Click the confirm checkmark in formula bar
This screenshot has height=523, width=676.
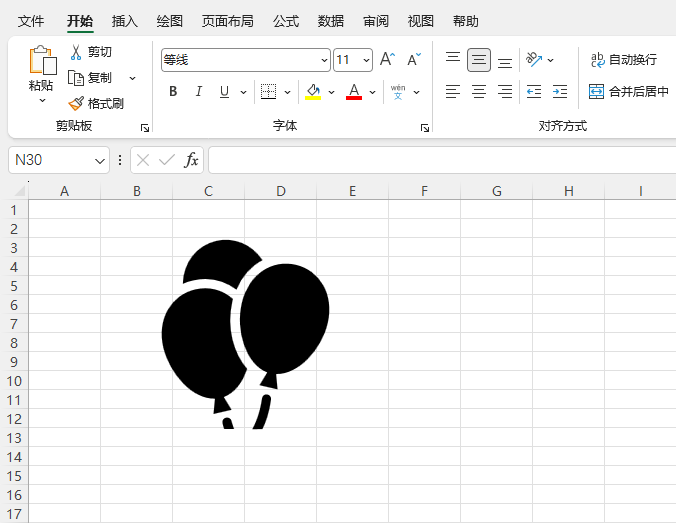(x=167, y=160)
